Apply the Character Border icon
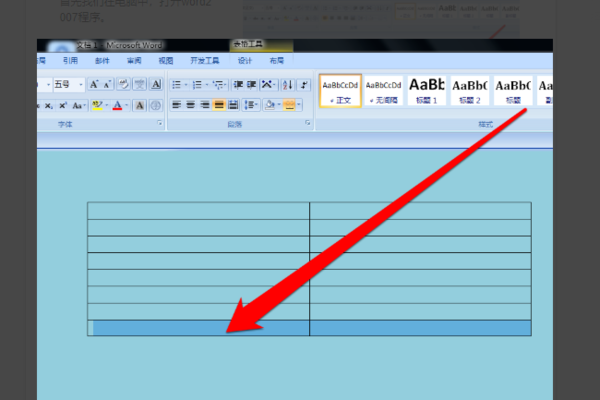Screen dimensions: 600x400 tap(156, 85)
